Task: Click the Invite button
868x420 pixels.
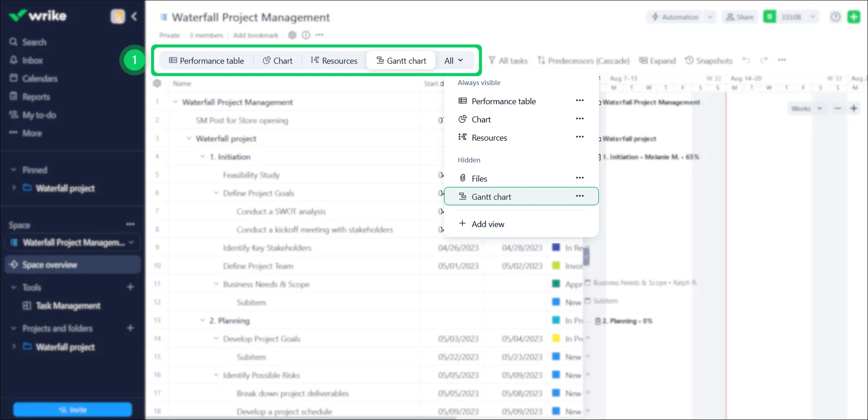Action: pos(72,410)
